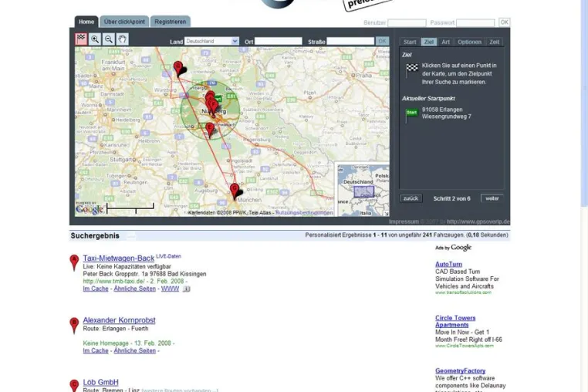The height and width of the screenshot is (392, 588).
Task: Click the Impressum footer link
Action: pyautogui.click(x=404, y=221)
